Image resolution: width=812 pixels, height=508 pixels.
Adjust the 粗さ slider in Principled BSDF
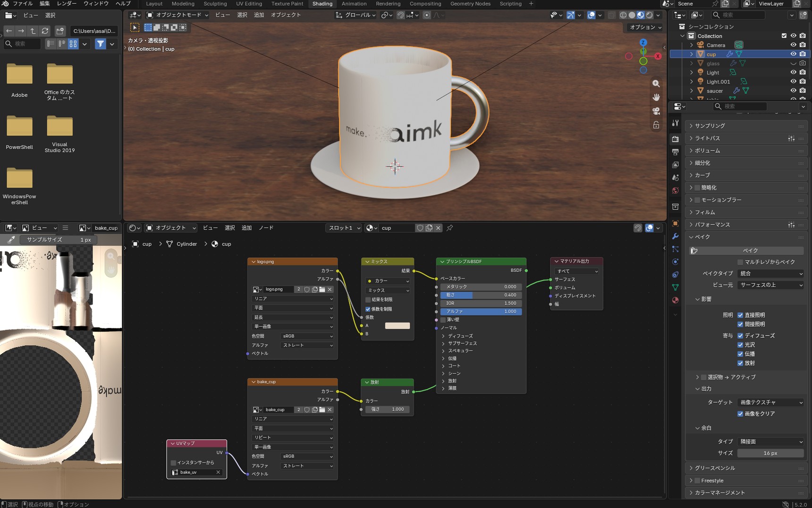[x=481, y=295]
